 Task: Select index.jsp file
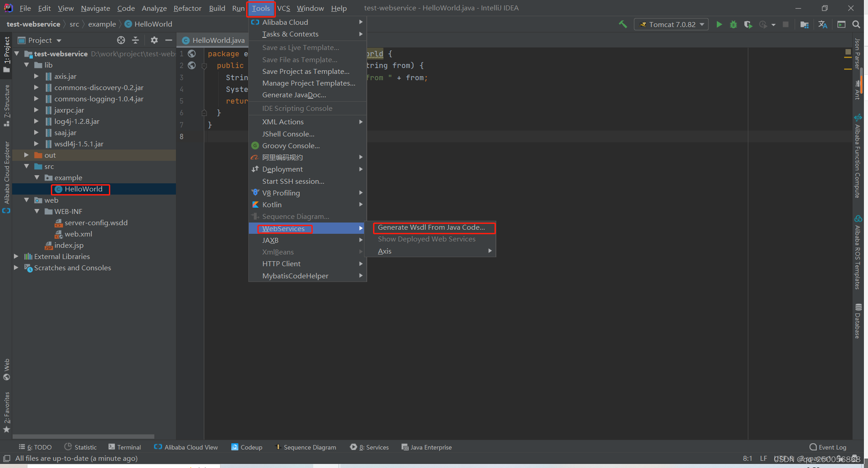69,245
